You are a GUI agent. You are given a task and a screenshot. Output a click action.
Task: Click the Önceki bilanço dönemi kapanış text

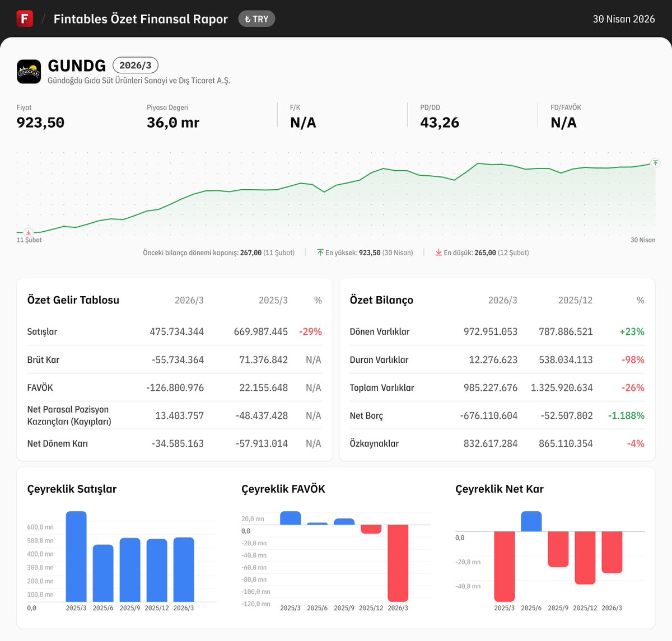coord(218,252)
